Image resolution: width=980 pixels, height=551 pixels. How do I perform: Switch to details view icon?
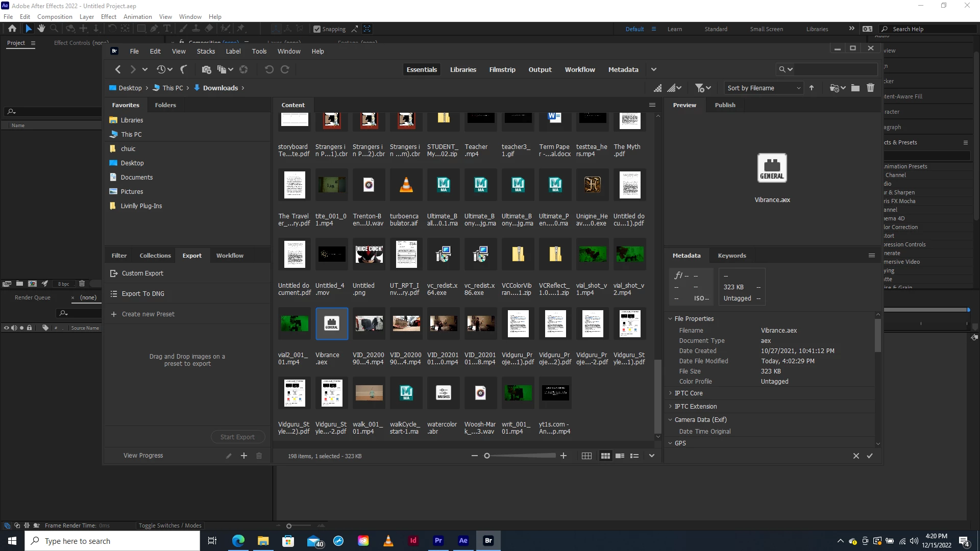pos(620,456)
